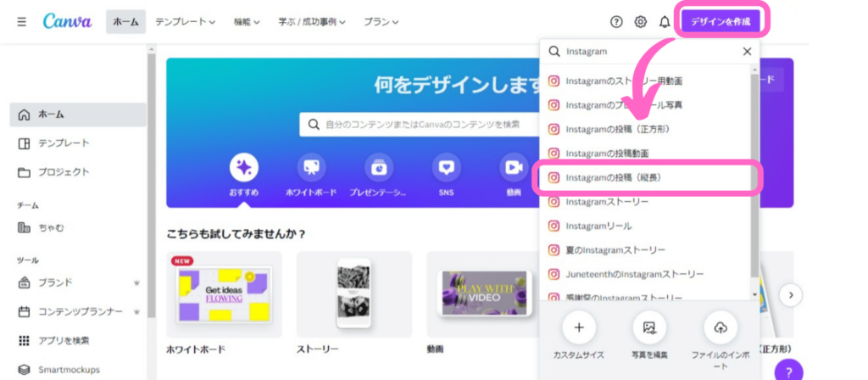Screen dimensions: 868x380
Task: Go to ホーム in the sidebar
Action: [x=78, y=115]
